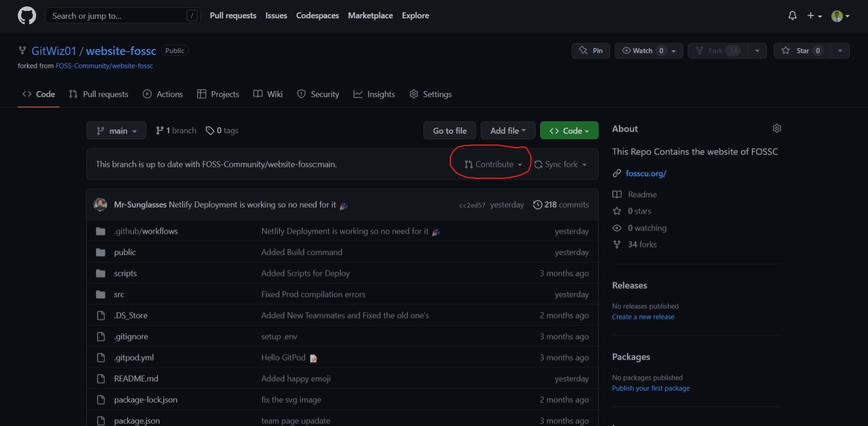Click the star icon beside 0 stars

[x=617, y=211]
